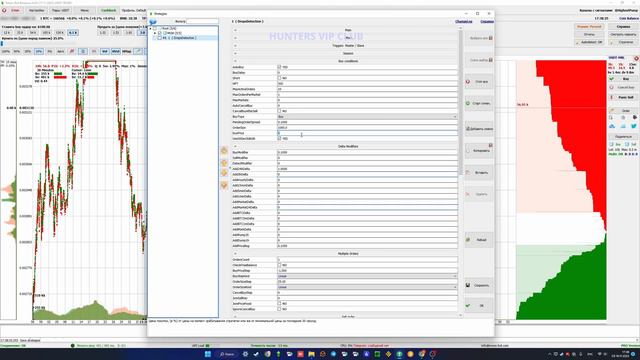Toggle the Short NO checkbox

click(280, 78)
